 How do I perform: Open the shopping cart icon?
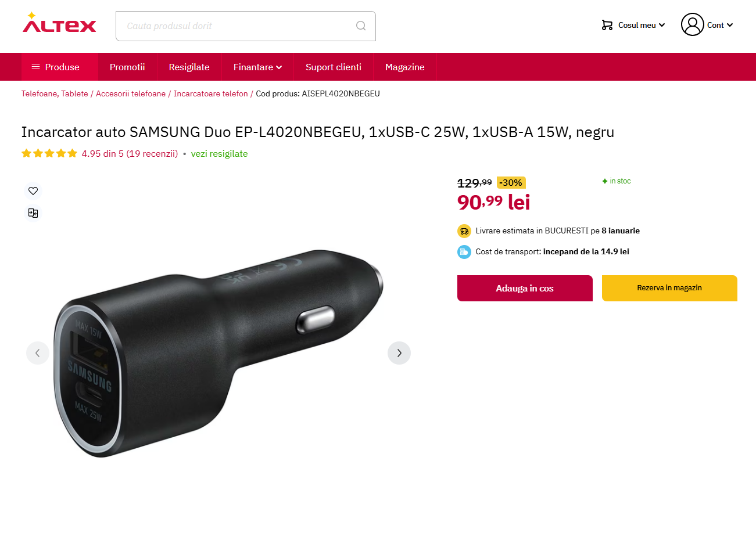pos(607,25)
